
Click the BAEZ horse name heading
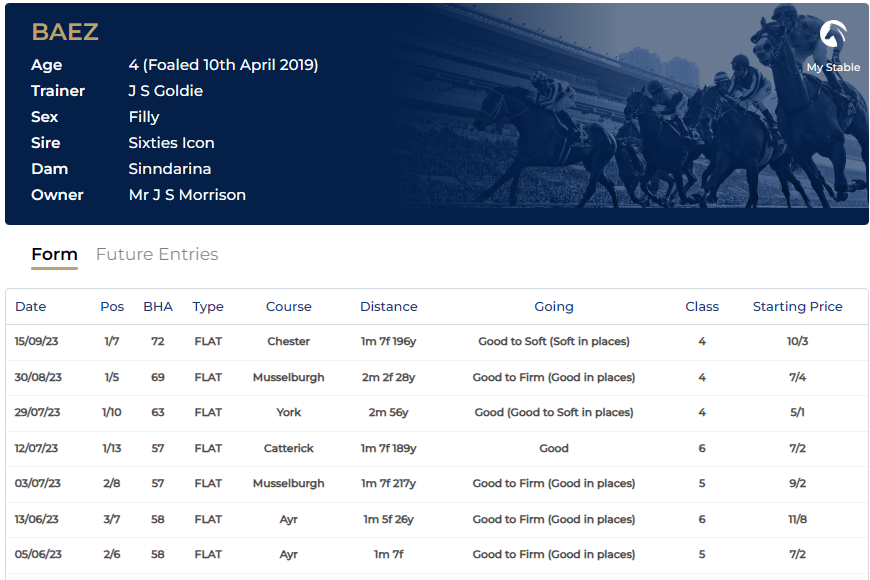point(65,32)
